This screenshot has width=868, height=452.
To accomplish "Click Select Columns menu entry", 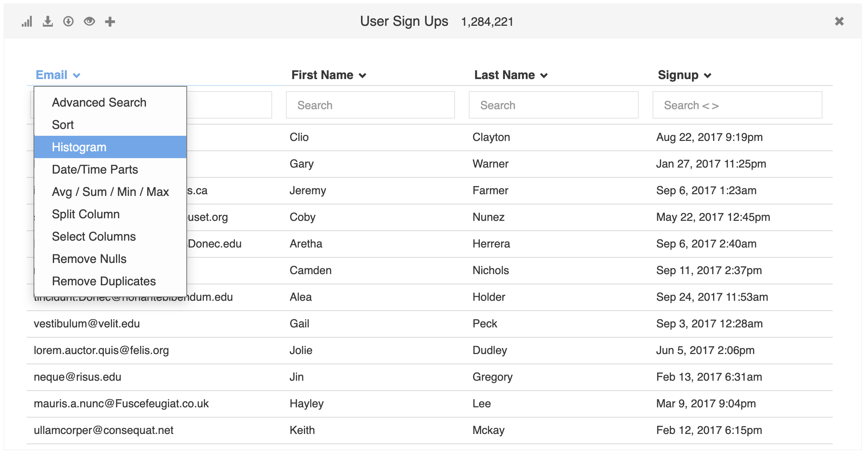I will (x=110, y=236).
